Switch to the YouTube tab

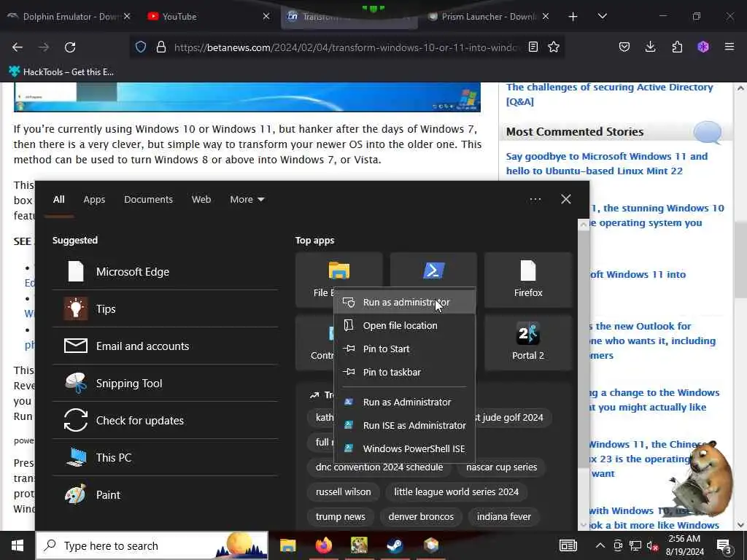[208, 17]
